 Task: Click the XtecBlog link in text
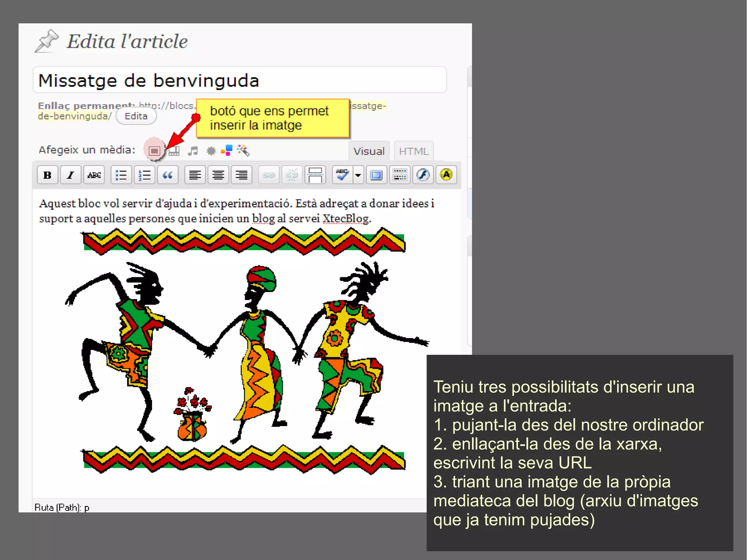(x=345, y=219)
